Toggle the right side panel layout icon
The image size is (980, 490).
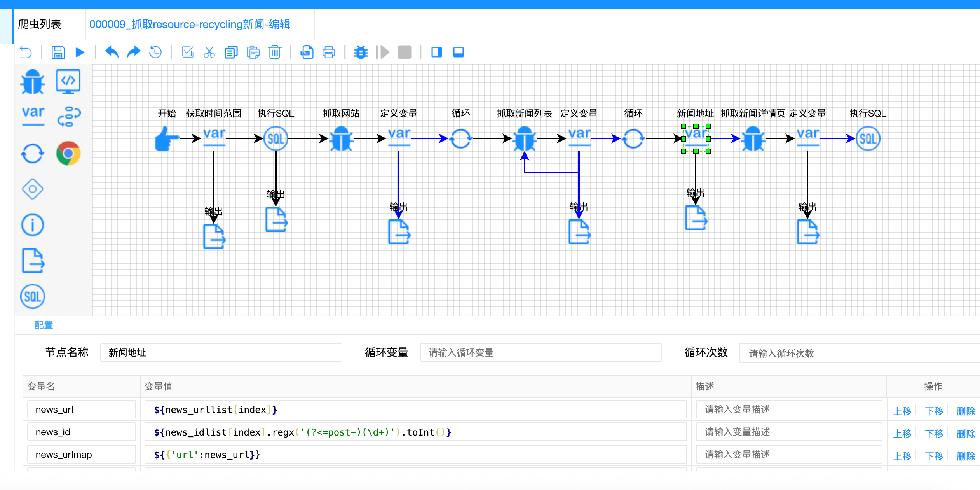437,52
